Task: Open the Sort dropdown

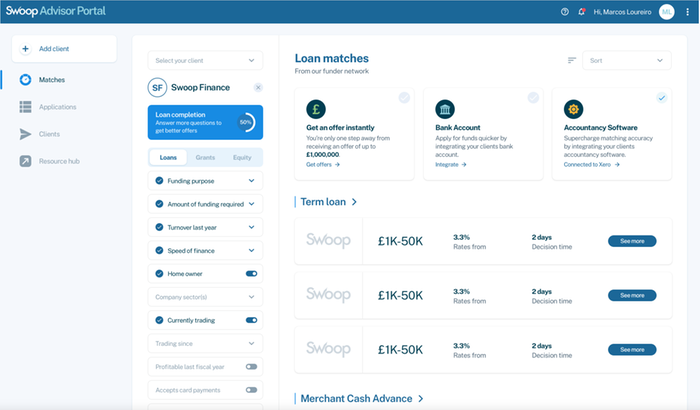Action: pos(627,60)
